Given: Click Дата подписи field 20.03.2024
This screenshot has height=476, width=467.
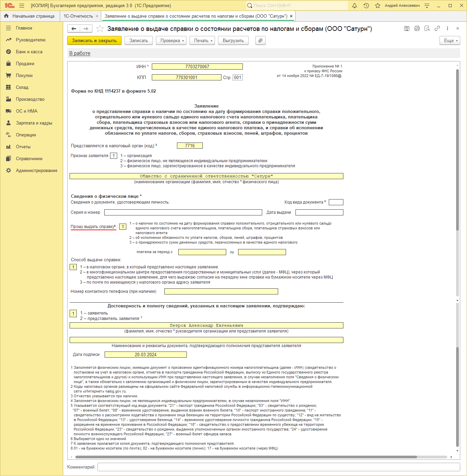Looking at the screenshot, I should click(146, 355).
